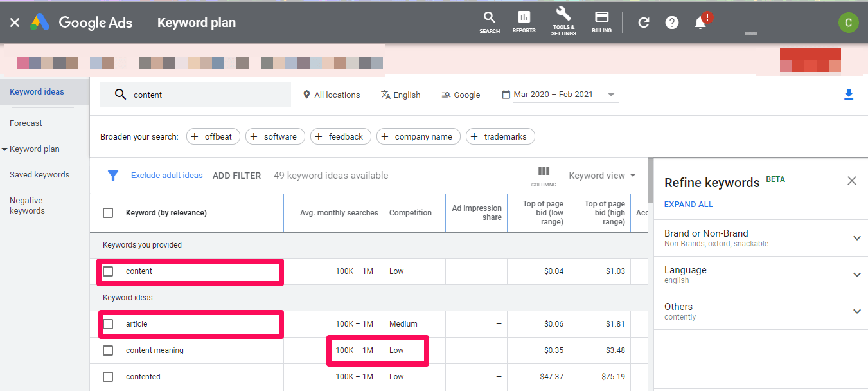Open the Search magnifier tool in header
The width and height of the screenshot is (868, 391).
489,21
